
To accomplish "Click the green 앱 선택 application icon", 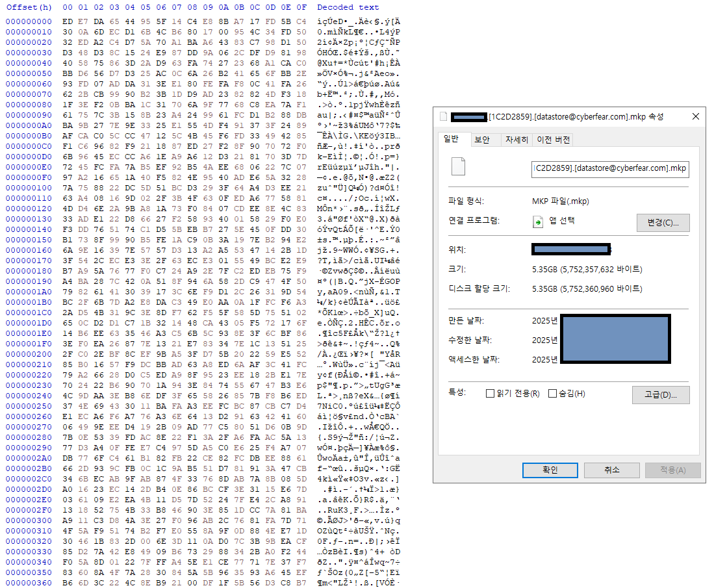I will 538,222.
